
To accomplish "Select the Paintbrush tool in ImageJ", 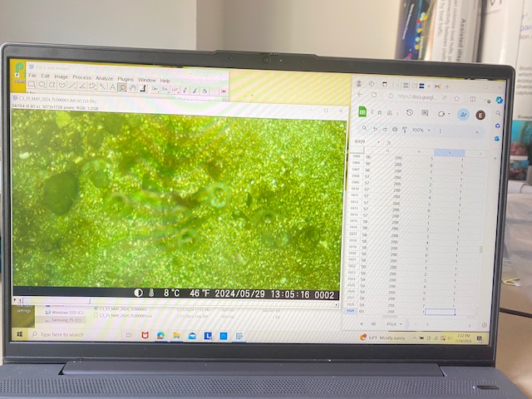I will [x=195, y=90].
